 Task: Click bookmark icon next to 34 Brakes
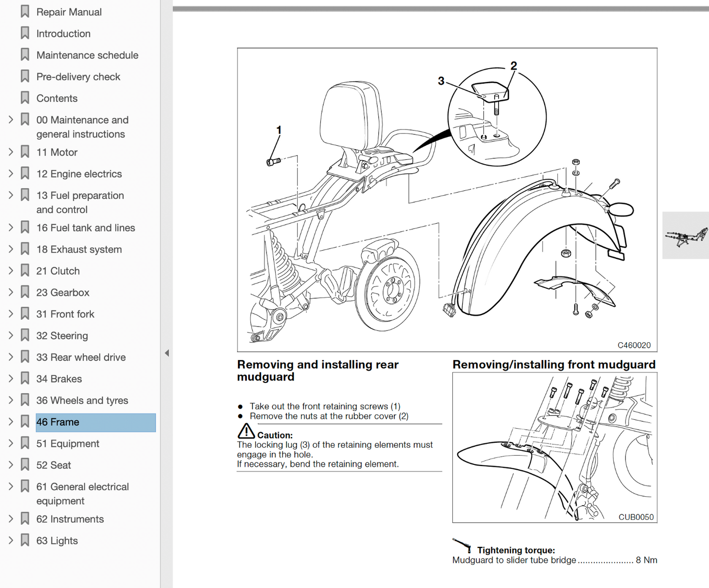[25, 379]
